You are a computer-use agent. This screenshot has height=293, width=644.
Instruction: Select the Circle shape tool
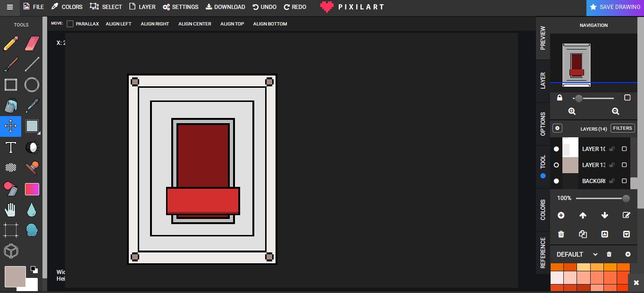click(32, 85)
